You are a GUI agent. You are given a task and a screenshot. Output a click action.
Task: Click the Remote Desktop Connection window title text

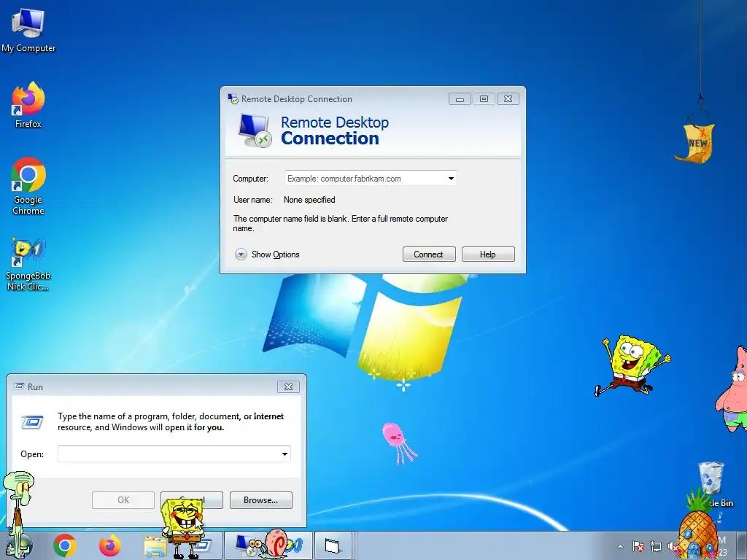(297, 99)
